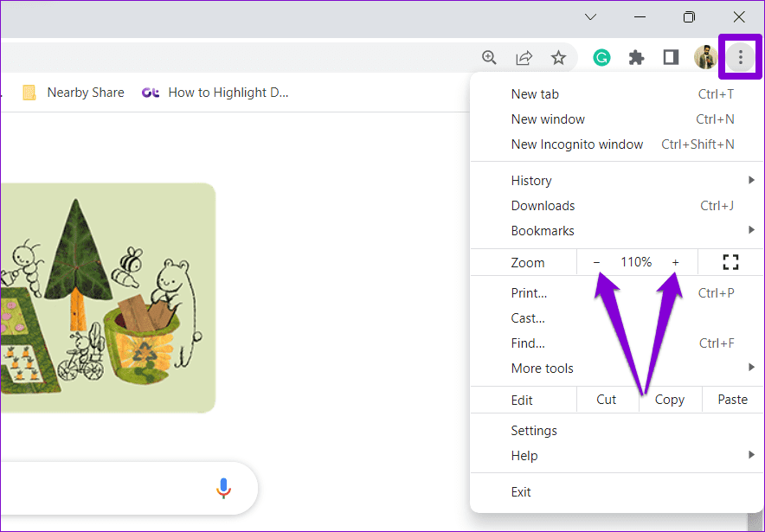Choose Find... from the menu
Image resolution: width=765 pixels, height=532 pixels.
click(617, 343)
